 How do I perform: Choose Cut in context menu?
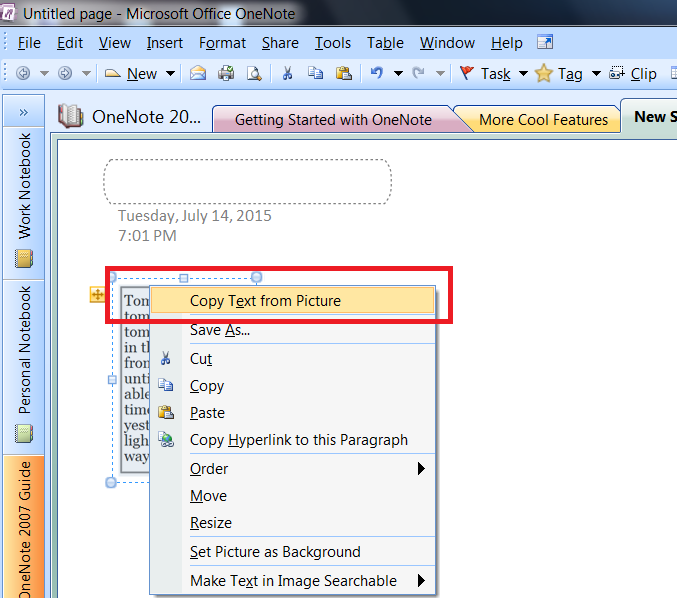292,359
